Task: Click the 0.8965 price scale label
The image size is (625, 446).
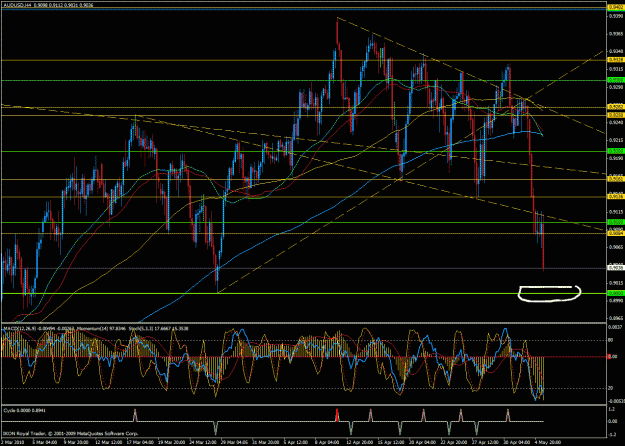Action: tap(614, 318)
